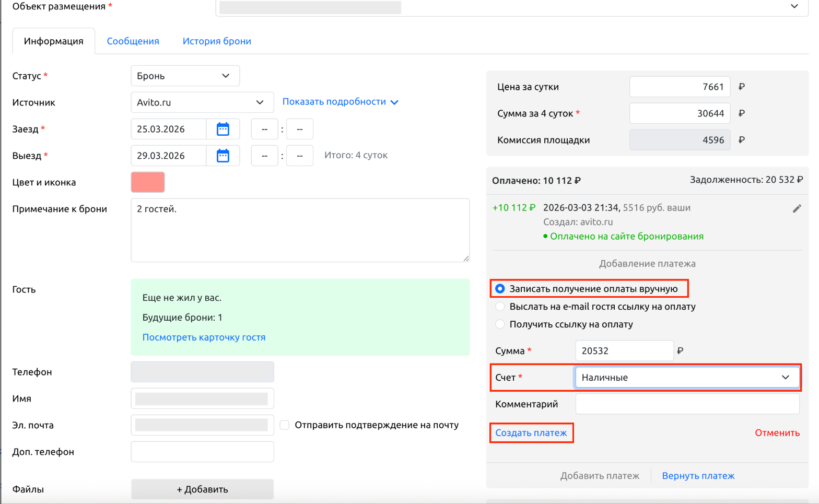
Task: Open the Источник dropdown showing Avito.ru
Action: pyautogui.click(x=202, y=102)
